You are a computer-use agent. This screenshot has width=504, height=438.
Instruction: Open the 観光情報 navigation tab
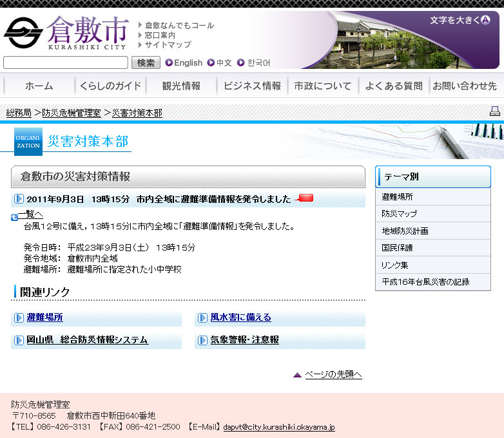[181, 86]
